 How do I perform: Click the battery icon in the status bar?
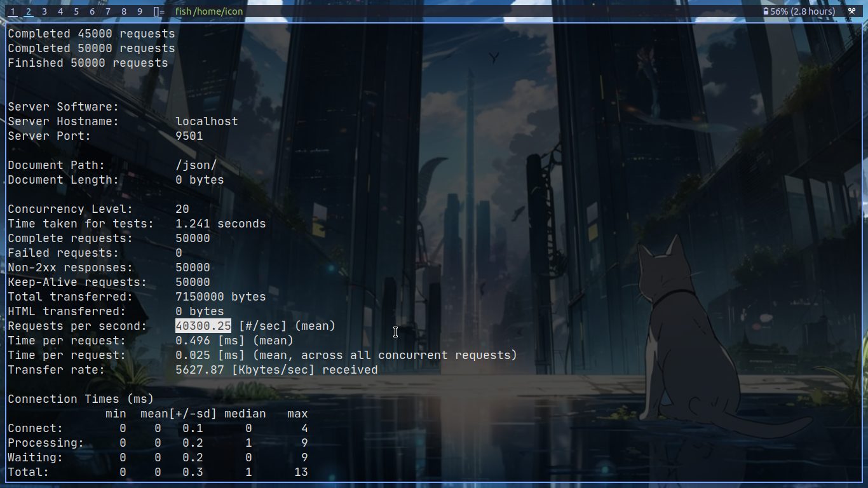766,11
